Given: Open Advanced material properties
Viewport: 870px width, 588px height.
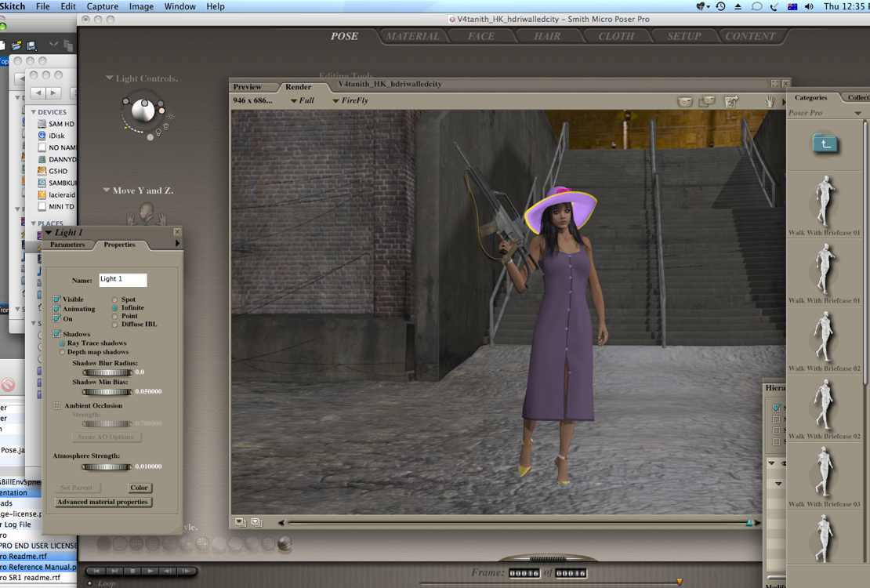Looking at the screenshot, I should [x=103, y=502].
